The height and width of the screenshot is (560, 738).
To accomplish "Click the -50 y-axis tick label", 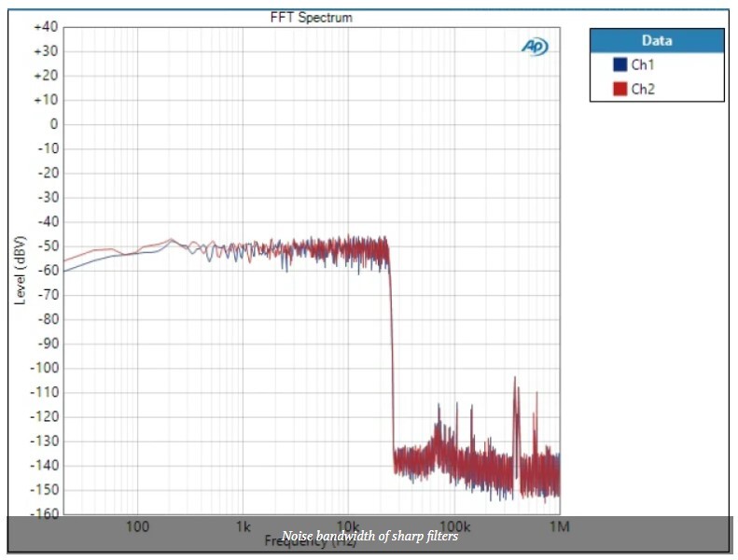I will click(48, 245).
